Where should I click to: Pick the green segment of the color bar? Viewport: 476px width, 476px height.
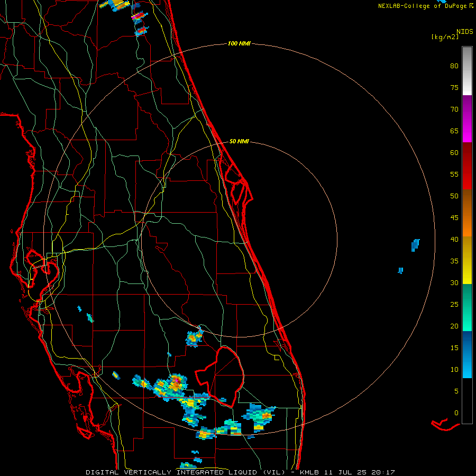pyautogui.click(x=467, y=307)
